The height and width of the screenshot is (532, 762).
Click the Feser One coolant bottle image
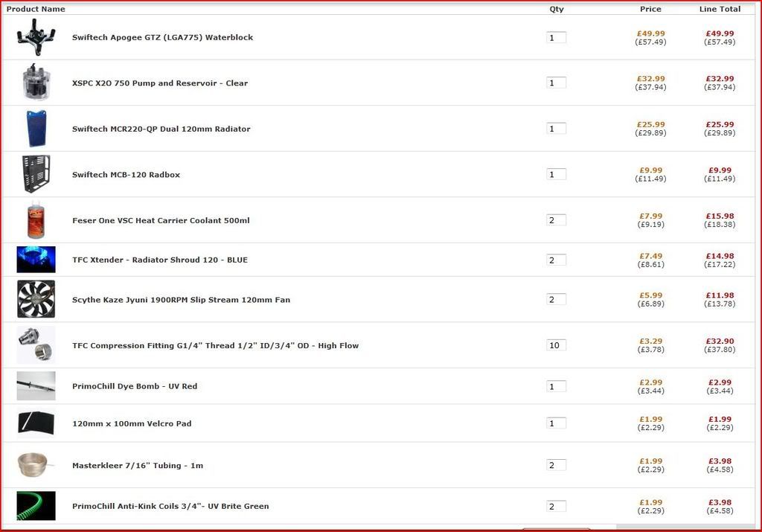pyautogui.click(x=36, y=220)
